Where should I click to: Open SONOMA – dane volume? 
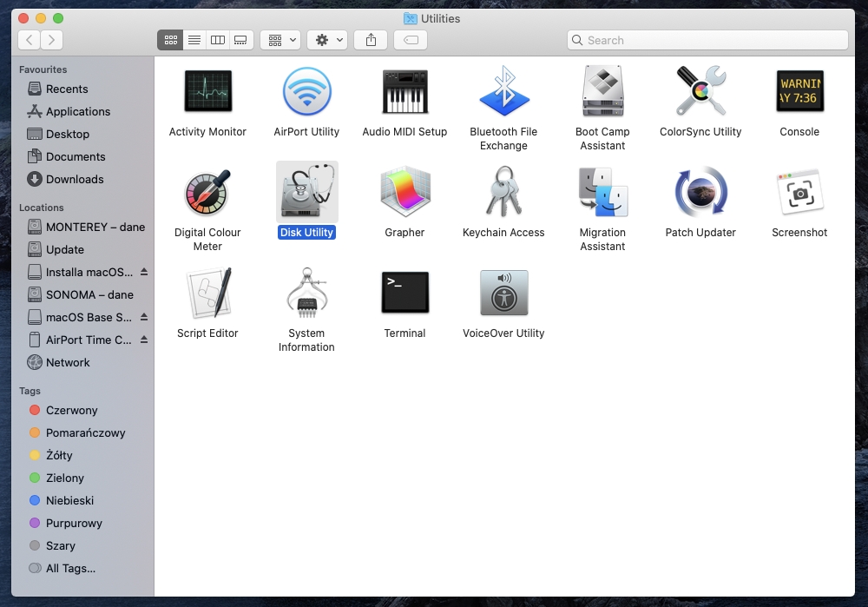point(82,294)
